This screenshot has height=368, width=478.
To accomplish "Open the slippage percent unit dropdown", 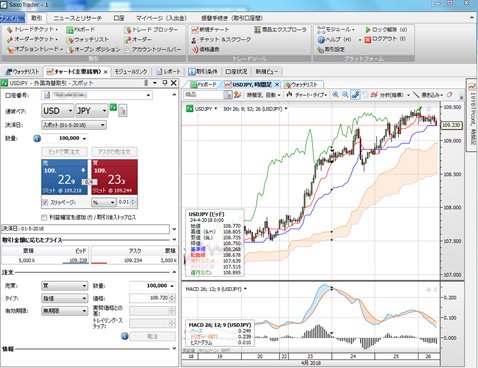I will pyautogui.click(x=103, y=202).
